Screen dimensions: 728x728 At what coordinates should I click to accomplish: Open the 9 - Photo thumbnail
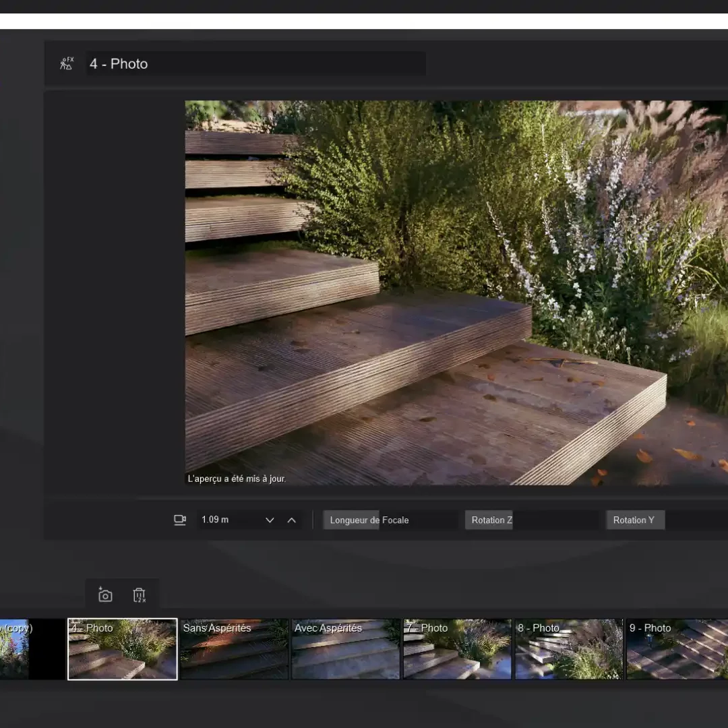coord(677,648)
